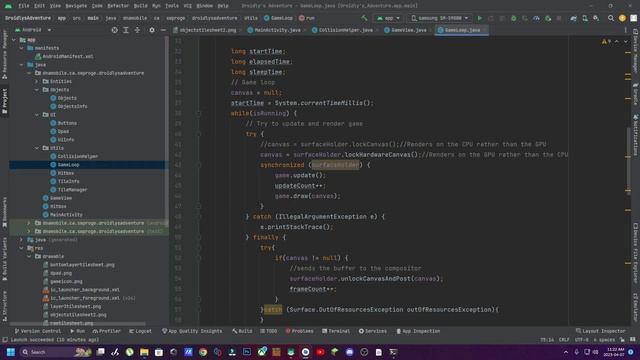The image size is (640, 360).
Task: Open the app run configuration dropdown
Action: pyautogui.click(x=388, y=18)
